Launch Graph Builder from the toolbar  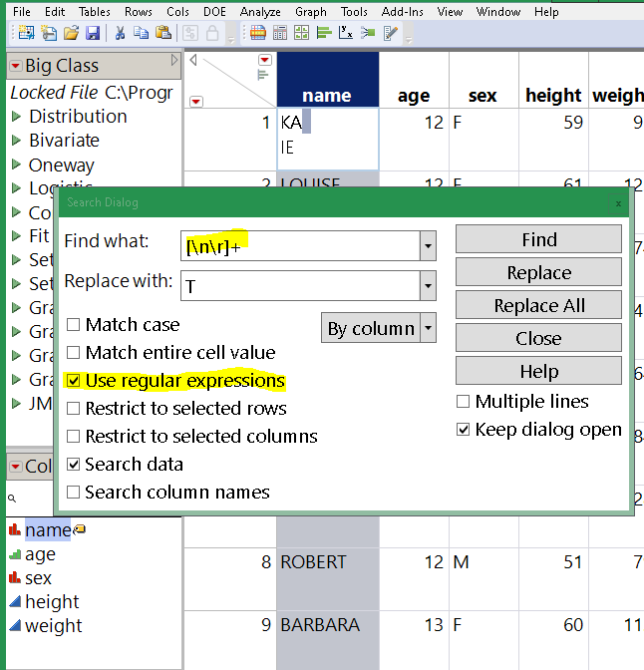[x=302, y=33]
